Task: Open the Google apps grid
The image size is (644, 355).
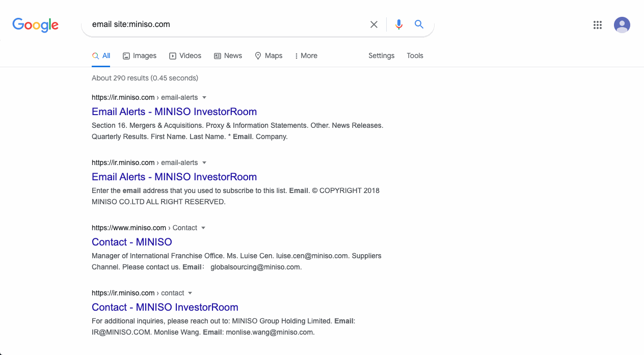Action: [x=598, y=25]
